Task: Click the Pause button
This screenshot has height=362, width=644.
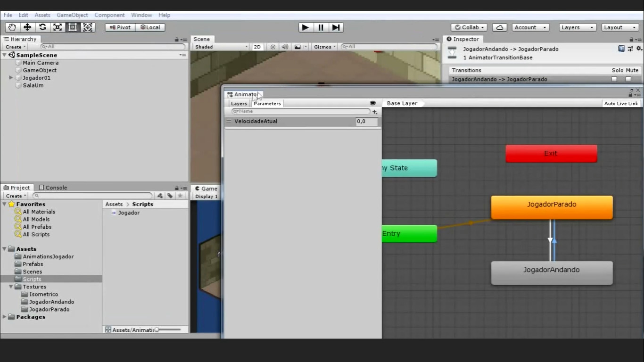Action: pyautogui.click(x=321, y=27)
